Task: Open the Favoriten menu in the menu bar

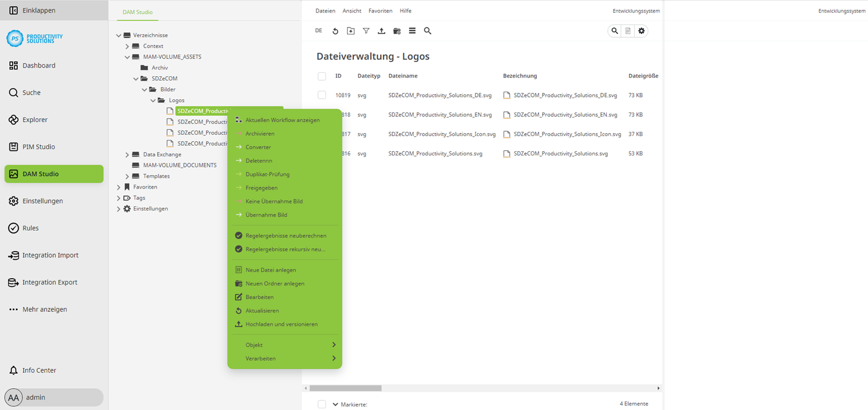Action: [x=381, y=11]
